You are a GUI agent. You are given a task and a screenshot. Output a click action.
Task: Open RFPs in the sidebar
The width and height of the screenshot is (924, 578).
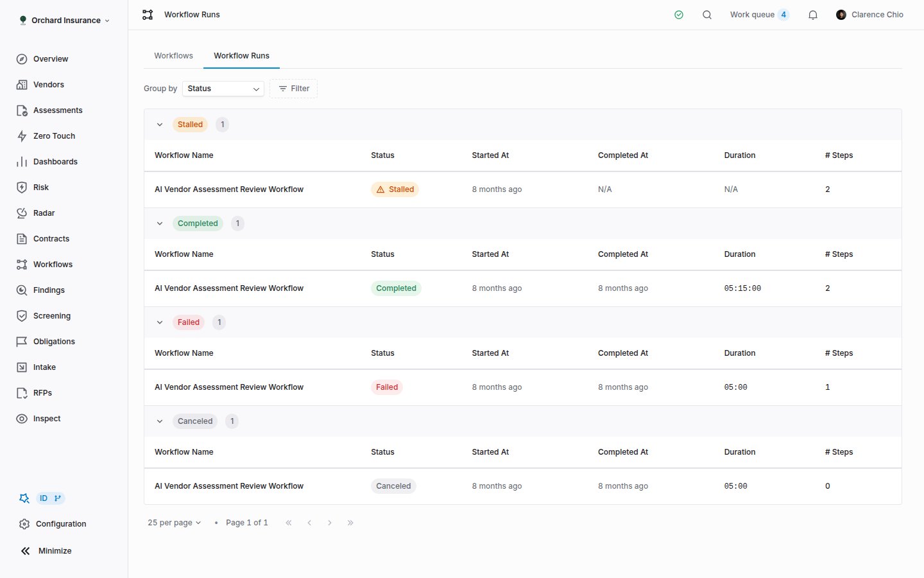pyautogui.click(x=42, y=393)
